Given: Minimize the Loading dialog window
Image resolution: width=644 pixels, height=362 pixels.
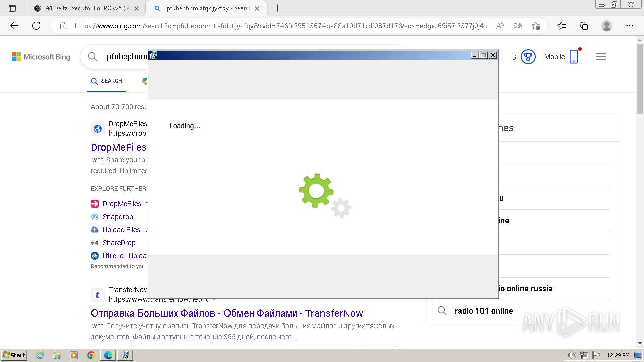Looking at the screenshot, I should (474, 55).
